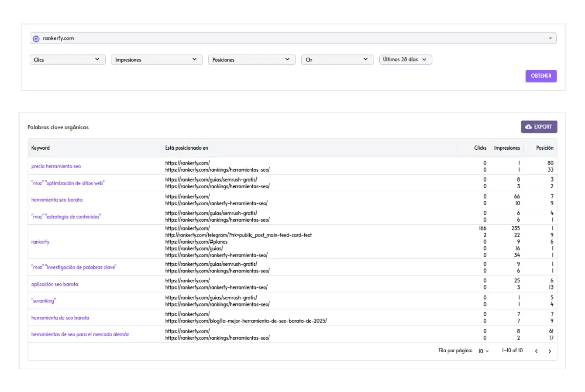Sort by the Está posicionado en header

[x=186, y=148]
